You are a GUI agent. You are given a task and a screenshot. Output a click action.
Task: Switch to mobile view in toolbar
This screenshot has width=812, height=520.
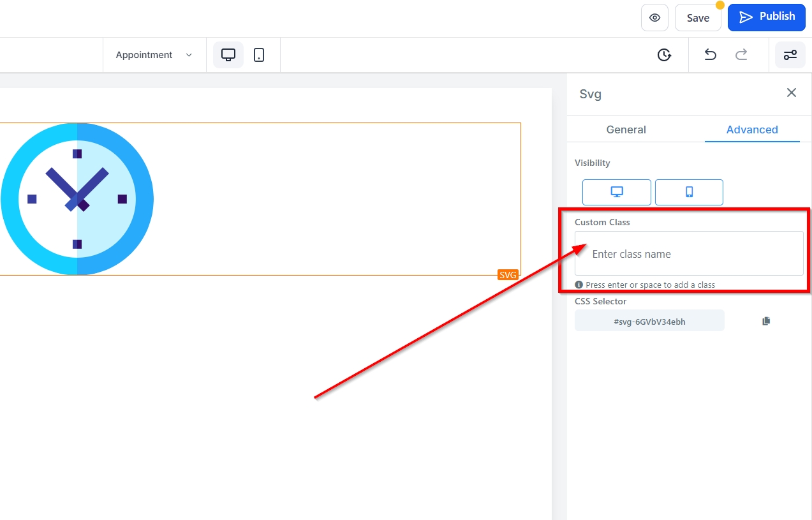259,55
